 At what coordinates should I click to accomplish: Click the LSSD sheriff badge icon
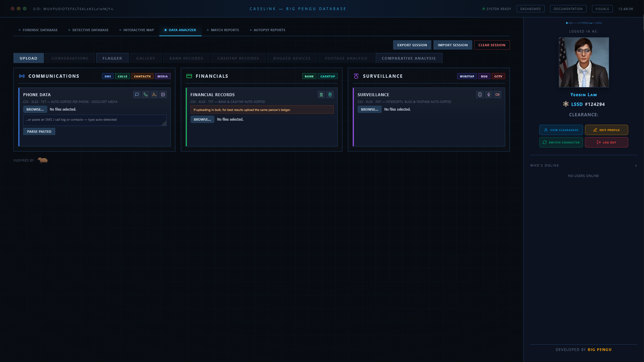pos(566,104)
